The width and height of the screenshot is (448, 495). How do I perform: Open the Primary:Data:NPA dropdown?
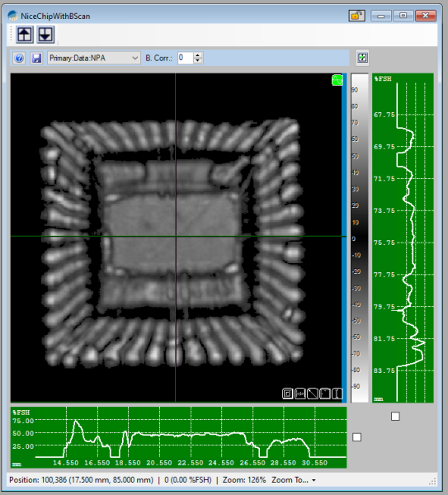coord(94,58)
